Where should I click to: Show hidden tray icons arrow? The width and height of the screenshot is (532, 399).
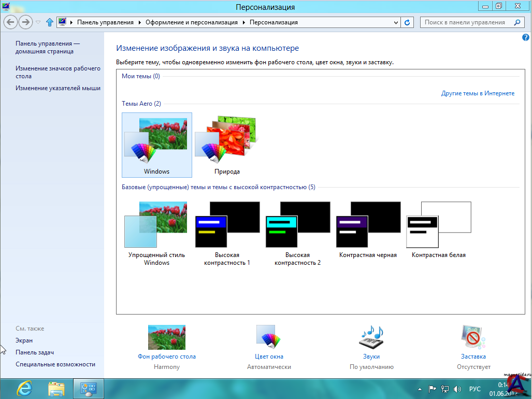pyautogui.click(x=420, y=389)
